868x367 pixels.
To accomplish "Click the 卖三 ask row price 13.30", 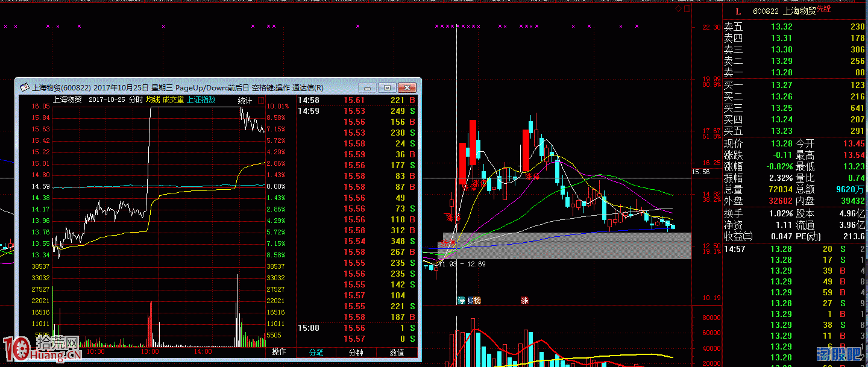I will (782, 49).
